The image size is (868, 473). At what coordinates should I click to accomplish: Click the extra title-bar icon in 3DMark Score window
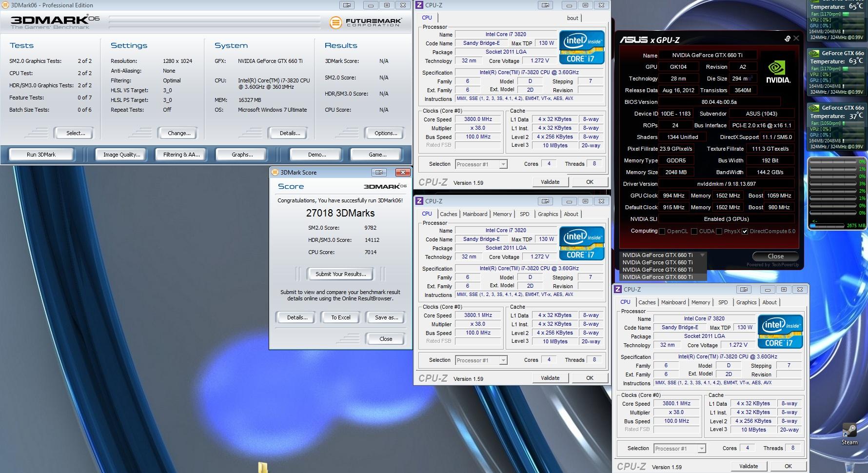379,172
